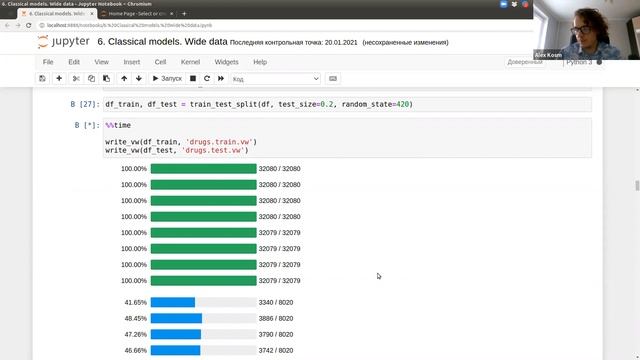Screen dimensions: 640x360
Task: Restart the kernel icon
Action: pos(207,78)
